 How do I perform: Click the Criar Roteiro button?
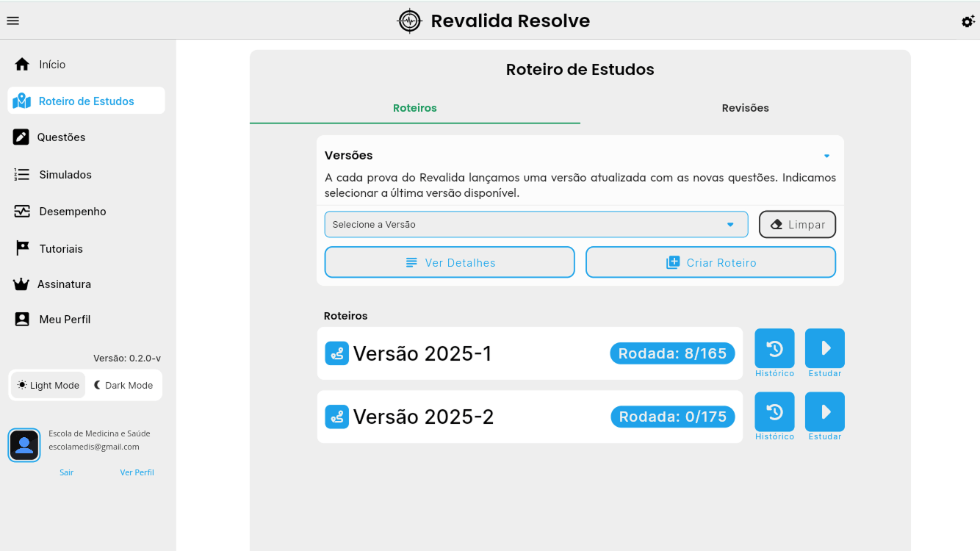tap(710, 262)
